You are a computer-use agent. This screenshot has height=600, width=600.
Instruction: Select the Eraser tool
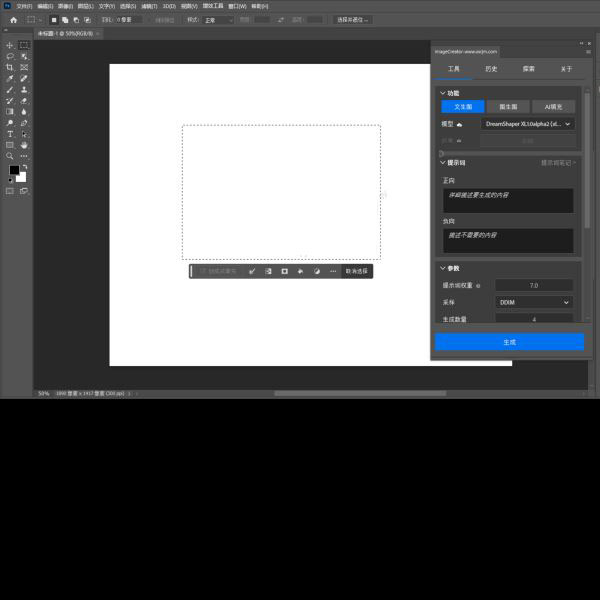coord(24,101)
